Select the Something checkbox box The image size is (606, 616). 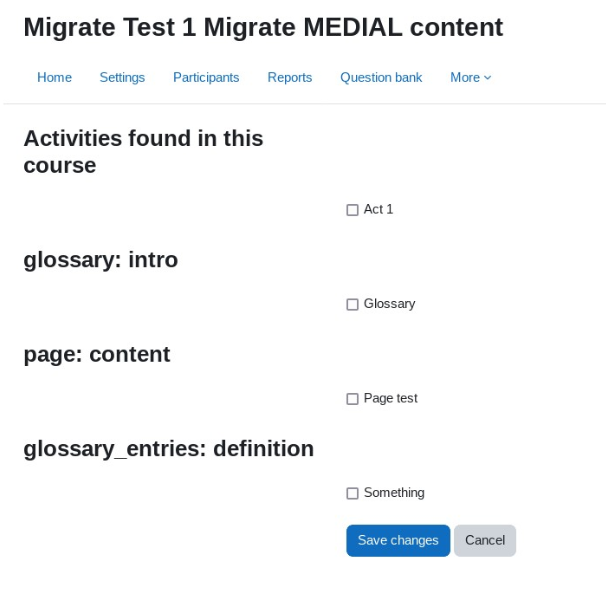click(x=352, y=493)
